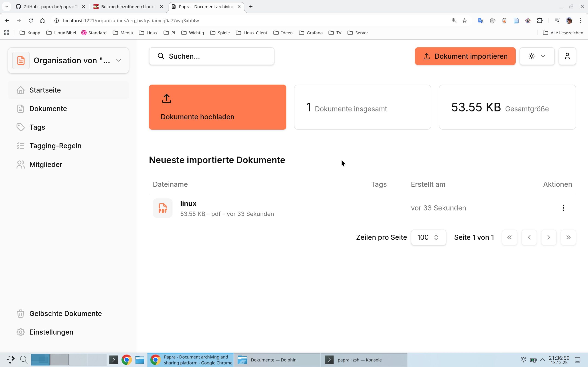
Task: Switch to the Dokumente Dolphin taskbar window
Action: click(273, 360)
